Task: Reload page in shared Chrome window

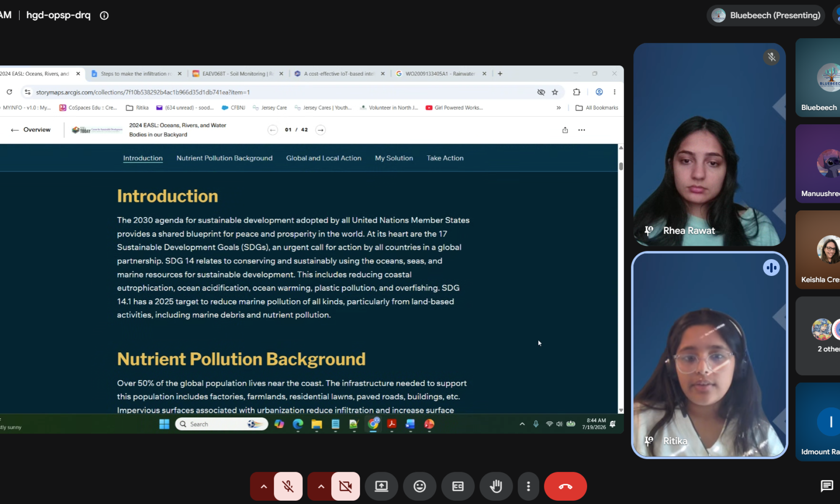Action: pyautogui.click(x=9, y=92)
